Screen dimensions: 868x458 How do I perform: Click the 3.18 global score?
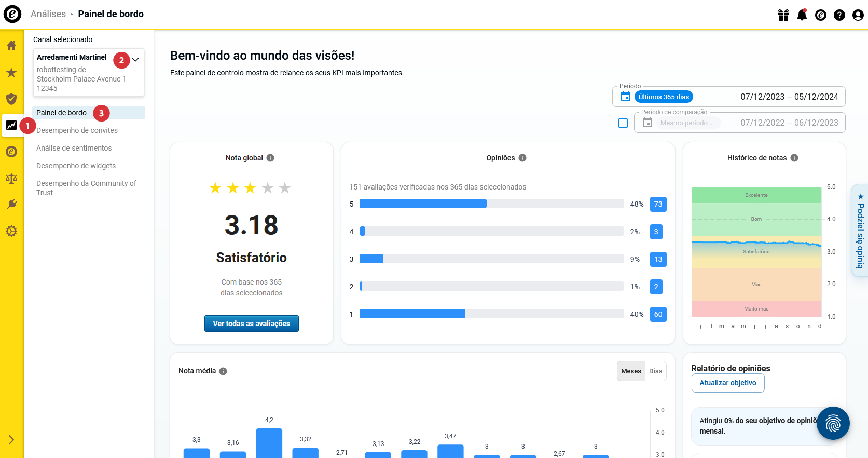(x=252, y=225)
